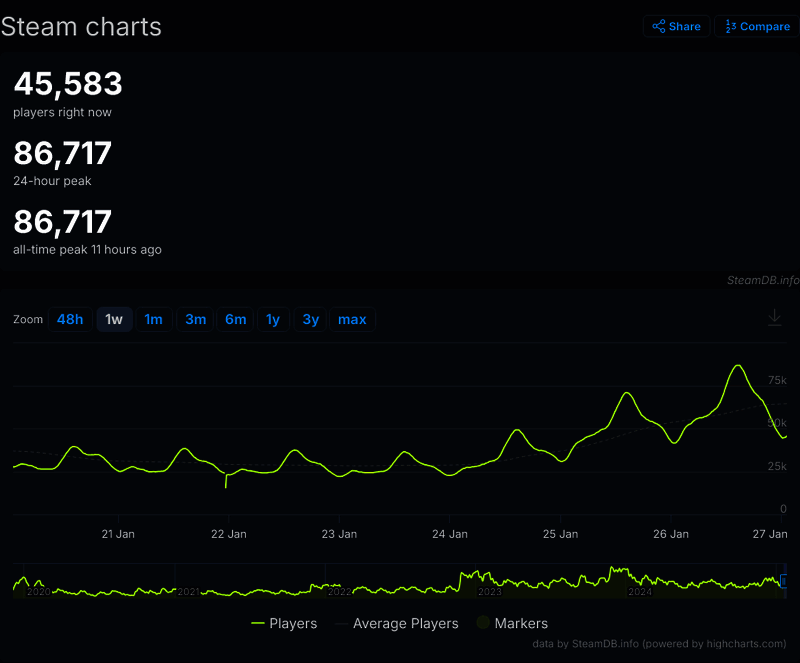The height and width of the screenshot is (663, 800).
Task: Show max time range
Action: [x=352, y=319]
